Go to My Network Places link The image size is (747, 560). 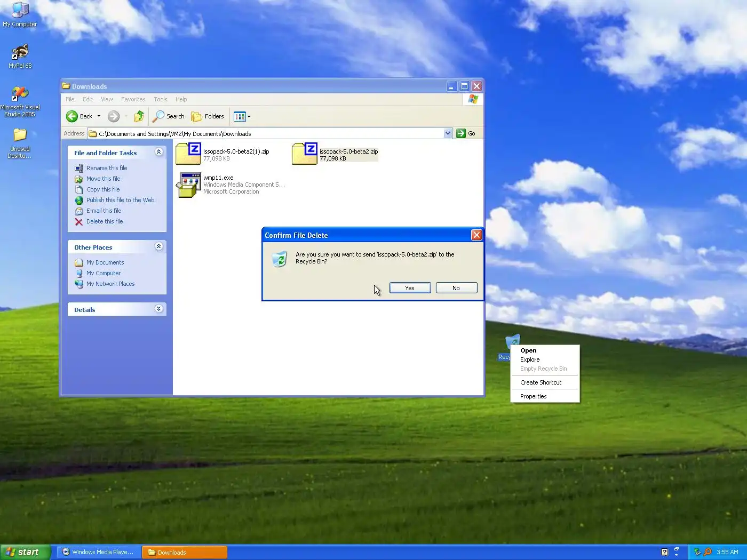110,284
